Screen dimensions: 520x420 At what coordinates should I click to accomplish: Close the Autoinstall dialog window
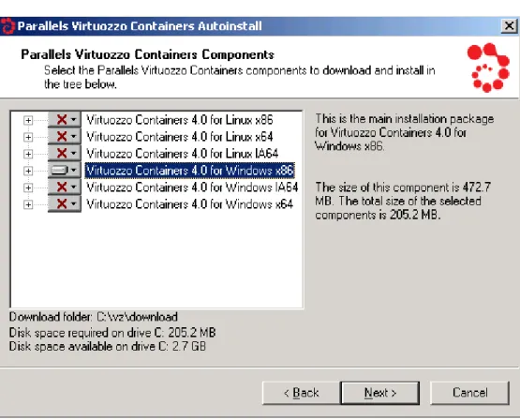pyautogui.click(x=509, y=25)
